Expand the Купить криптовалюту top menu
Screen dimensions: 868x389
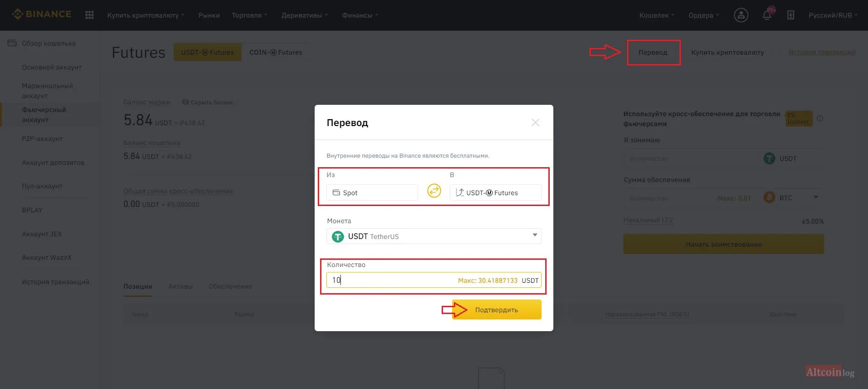(146, 15)
